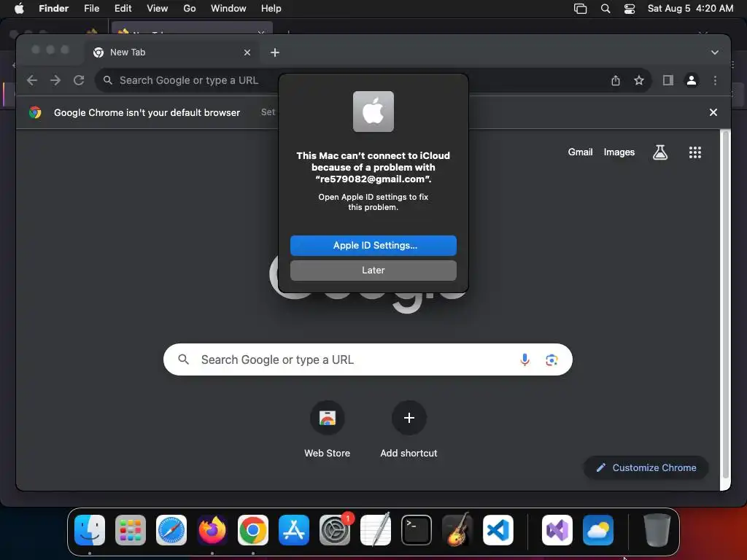Open Apple ID Settings from the dialog

click(373, 245)
